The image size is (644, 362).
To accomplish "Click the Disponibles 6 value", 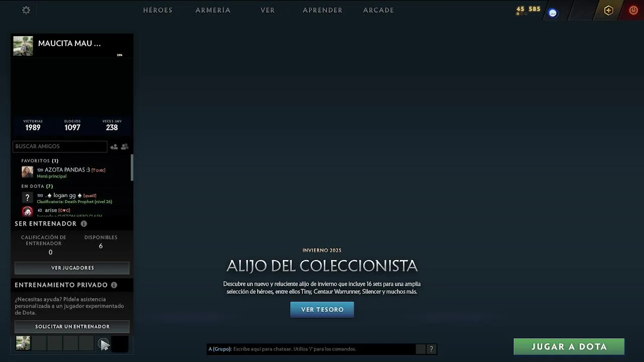I will 101,246.
